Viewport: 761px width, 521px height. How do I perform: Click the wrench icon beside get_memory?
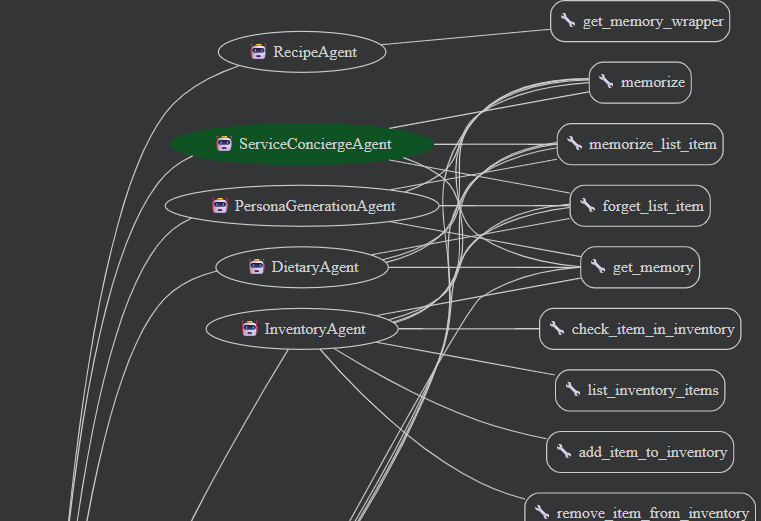click(597, 266)
